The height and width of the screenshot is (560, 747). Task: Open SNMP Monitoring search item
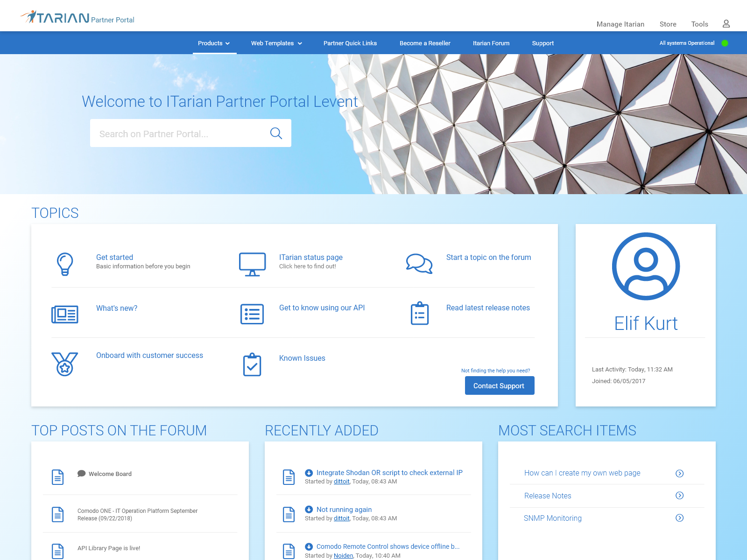[553, 518]
